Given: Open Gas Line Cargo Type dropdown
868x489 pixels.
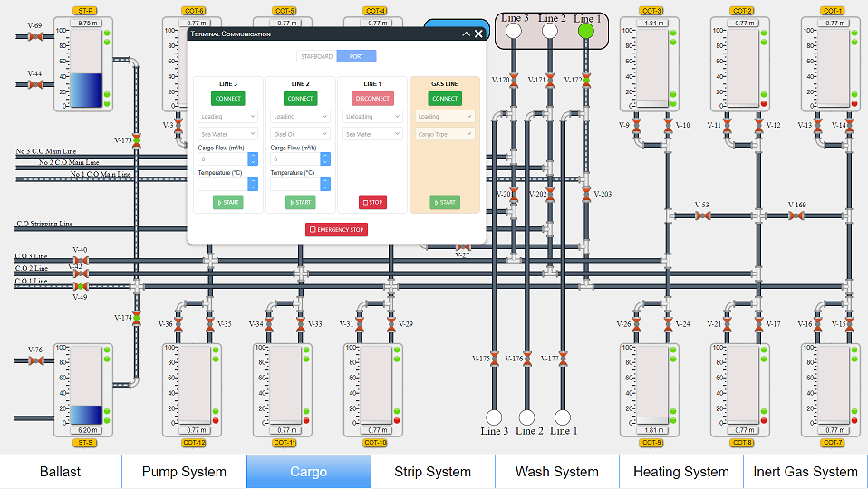Looking at the screenshot, I should pyautogui.click(x=445, y=134).
